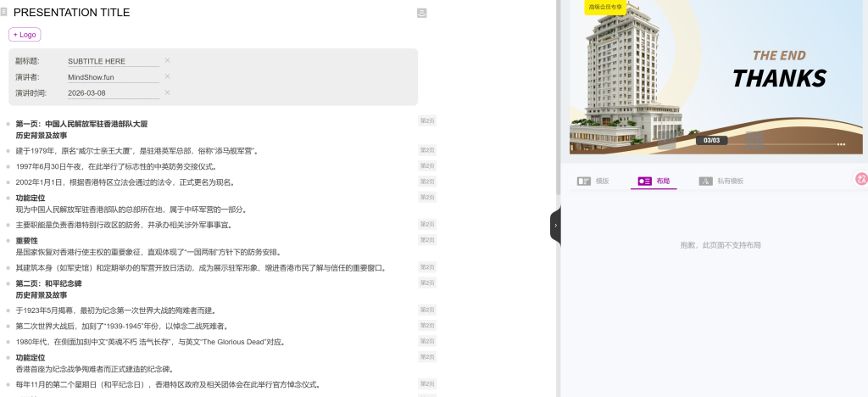Click the 模版 tab icon
868x397 pixels.
pyautogui.click(x=583, y=181)
